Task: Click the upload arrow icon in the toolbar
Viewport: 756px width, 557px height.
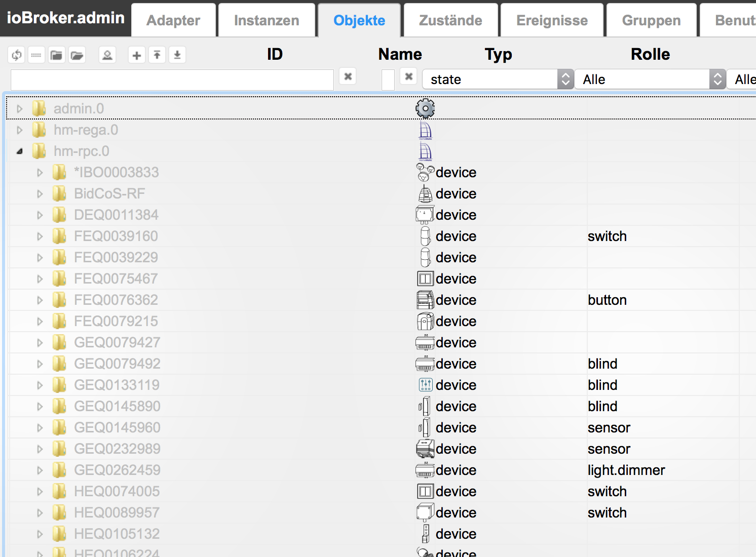Action: pyautogui.click(x=157, y=55)
